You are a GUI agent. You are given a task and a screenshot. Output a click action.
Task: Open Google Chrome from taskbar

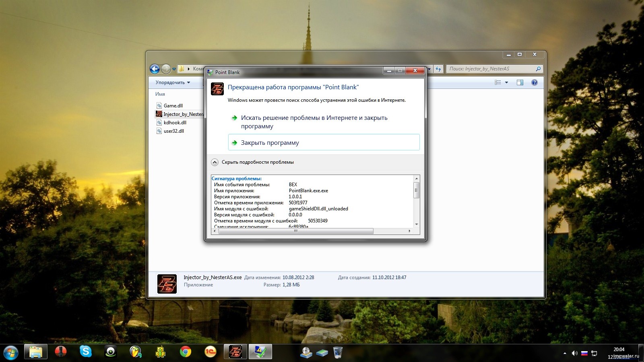point(186,352)
